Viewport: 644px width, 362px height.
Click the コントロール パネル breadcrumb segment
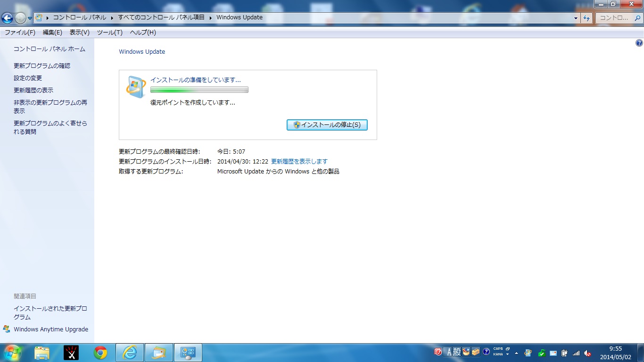click(80, 17)
